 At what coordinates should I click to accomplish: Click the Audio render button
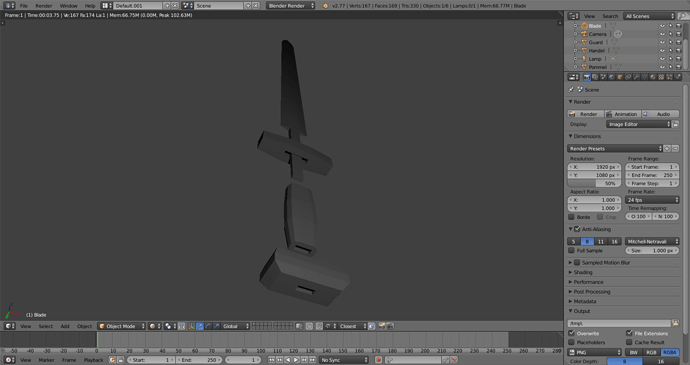pyautogui.click(x=660, y=114)
